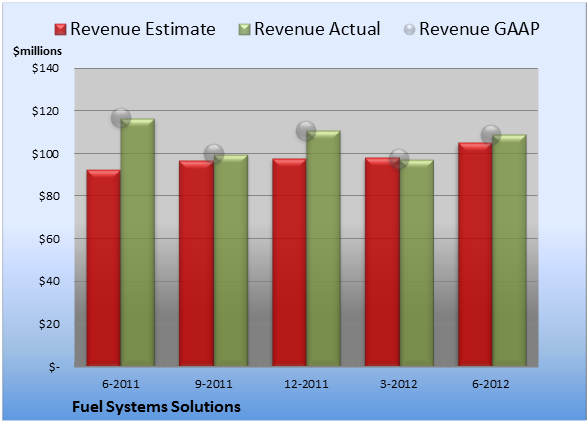Click the '$millions' axis unit label
Screen dimensions: 588x422
coord(37,51)
